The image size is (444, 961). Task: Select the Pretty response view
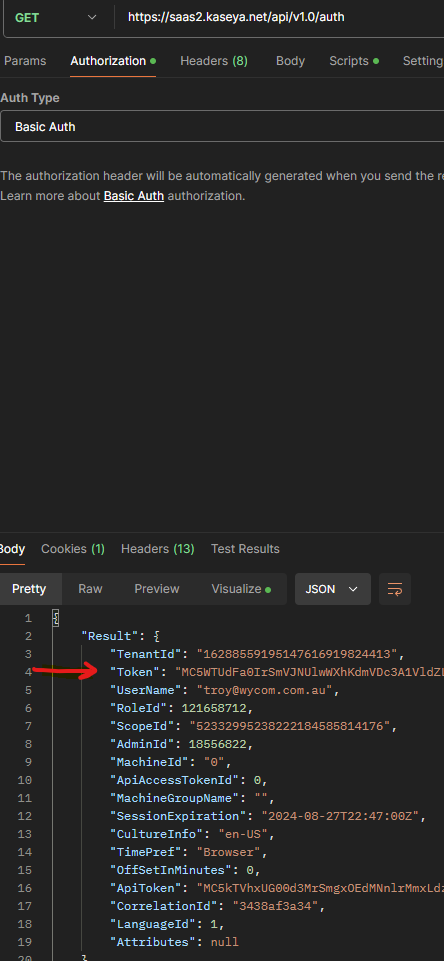[29, 589]
